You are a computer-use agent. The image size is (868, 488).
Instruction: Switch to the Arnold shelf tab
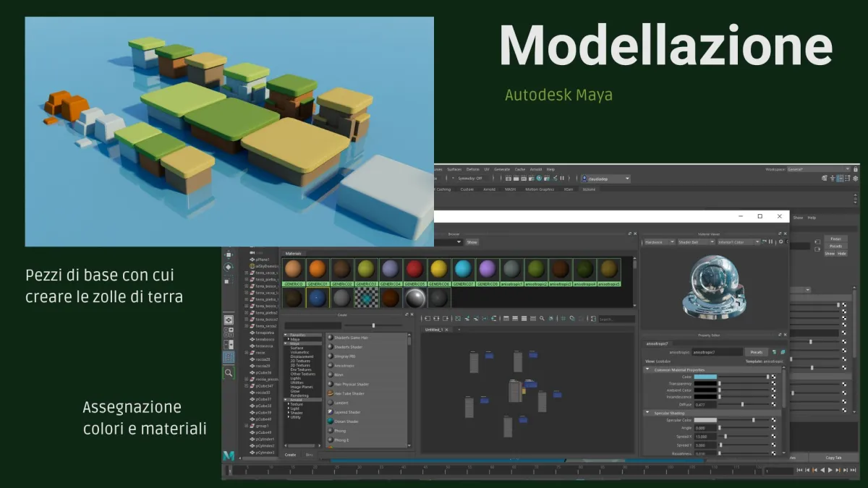(490, 189)
